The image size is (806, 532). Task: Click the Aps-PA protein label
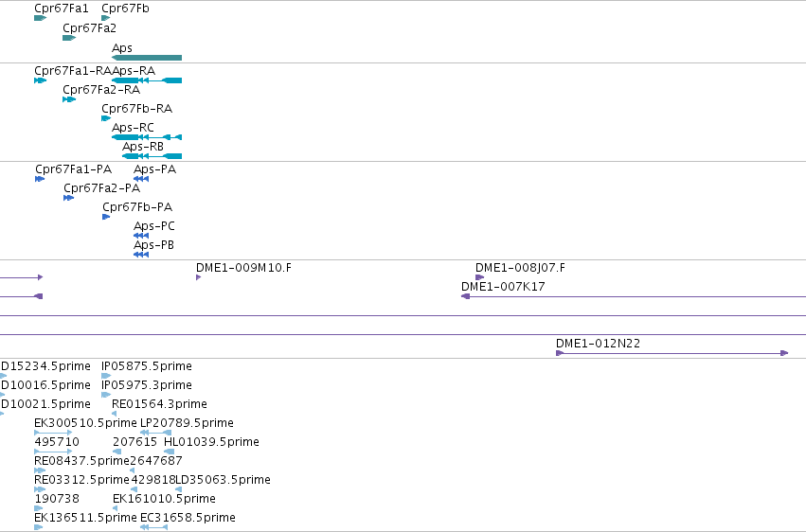pyautogui.click(x=154, y=168)
